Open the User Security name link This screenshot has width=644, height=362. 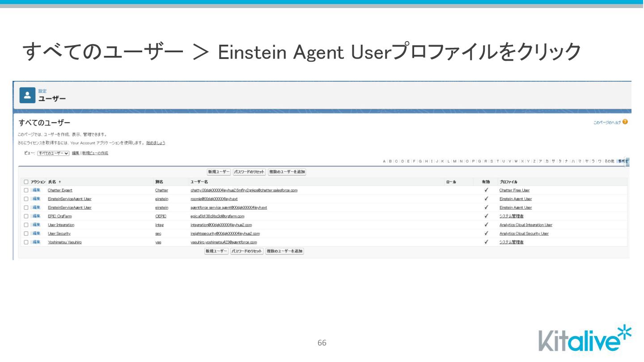pyautogui.click(x=59, y=233)
